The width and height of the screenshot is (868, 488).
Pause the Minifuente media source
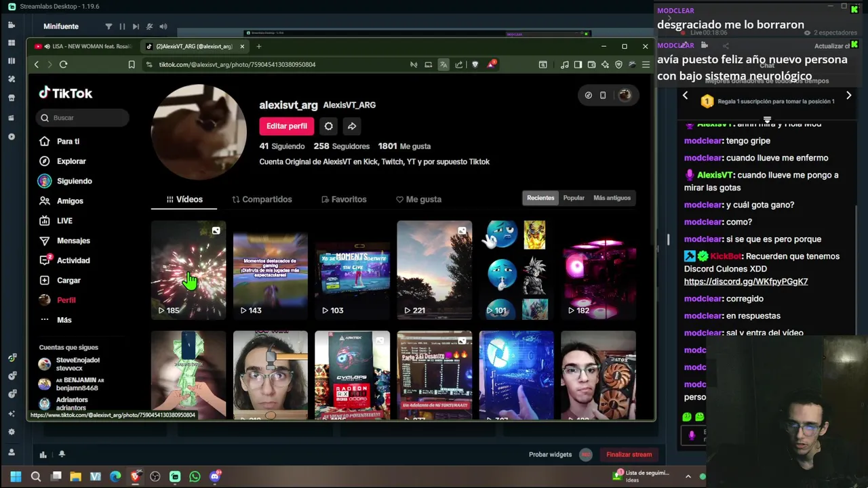122,26
